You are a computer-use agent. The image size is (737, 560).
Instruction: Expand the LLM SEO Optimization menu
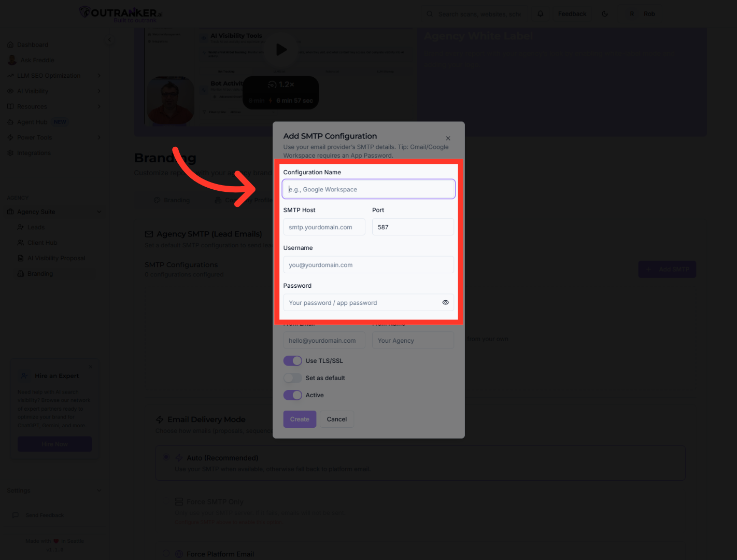point(99,76)
